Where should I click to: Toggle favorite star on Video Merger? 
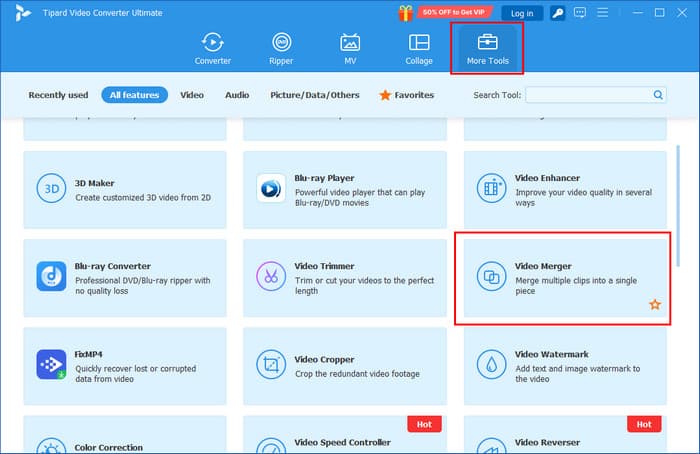[x=655, y=304]
